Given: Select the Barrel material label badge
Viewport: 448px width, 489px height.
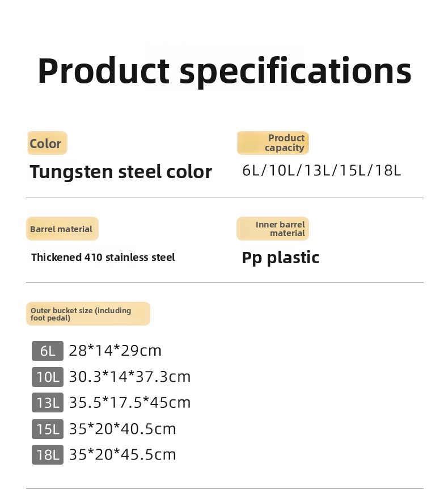Looking at the screenshot, I should [62, 229].
